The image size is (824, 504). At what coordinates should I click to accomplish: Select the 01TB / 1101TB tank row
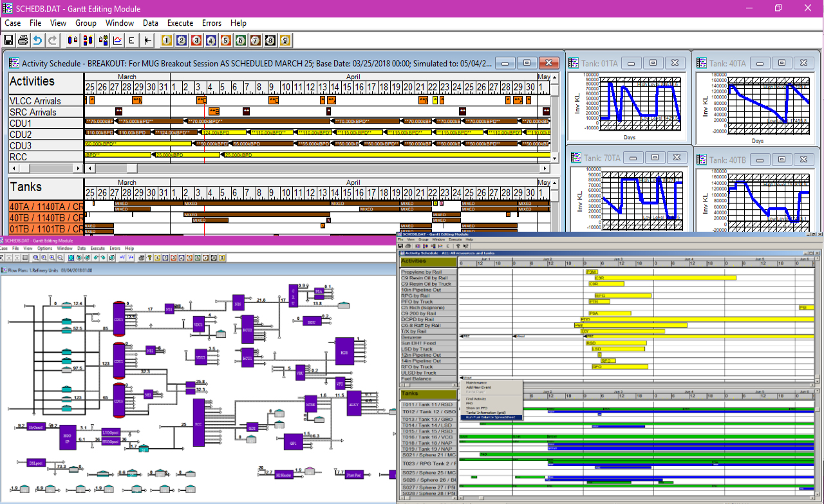46,229
